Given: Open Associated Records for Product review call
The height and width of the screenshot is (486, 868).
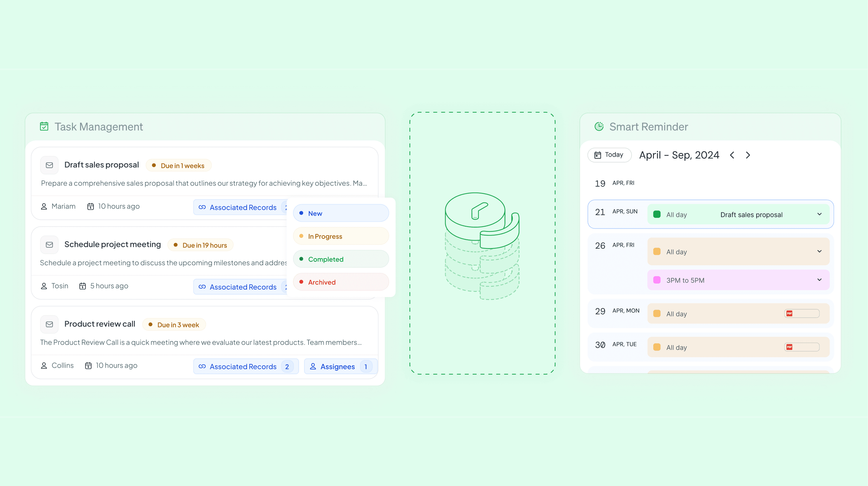Looking at the screenshot, I should click(x=246, y=366).
